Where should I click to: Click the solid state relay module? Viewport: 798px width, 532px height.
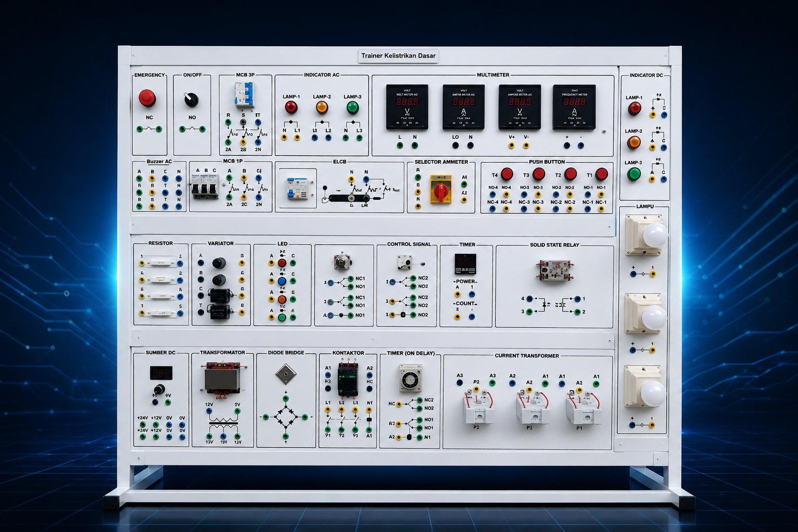click(555, 270)
